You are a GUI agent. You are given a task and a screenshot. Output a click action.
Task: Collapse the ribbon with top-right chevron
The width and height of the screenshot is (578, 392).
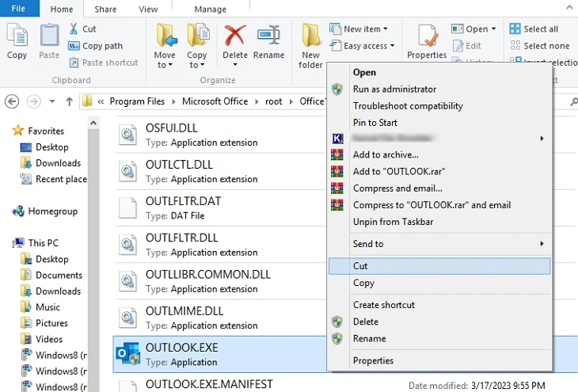click(569, 6)
